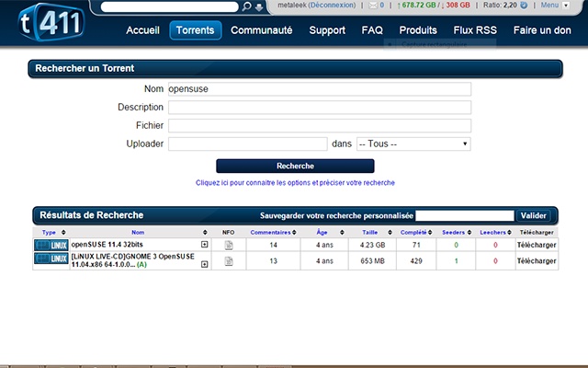Click the search options help link
The image size is (588, 368).
295,183
